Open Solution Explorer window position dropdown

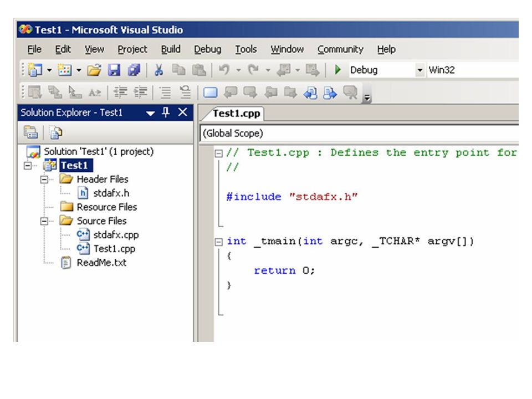click(x=150, y=113)
